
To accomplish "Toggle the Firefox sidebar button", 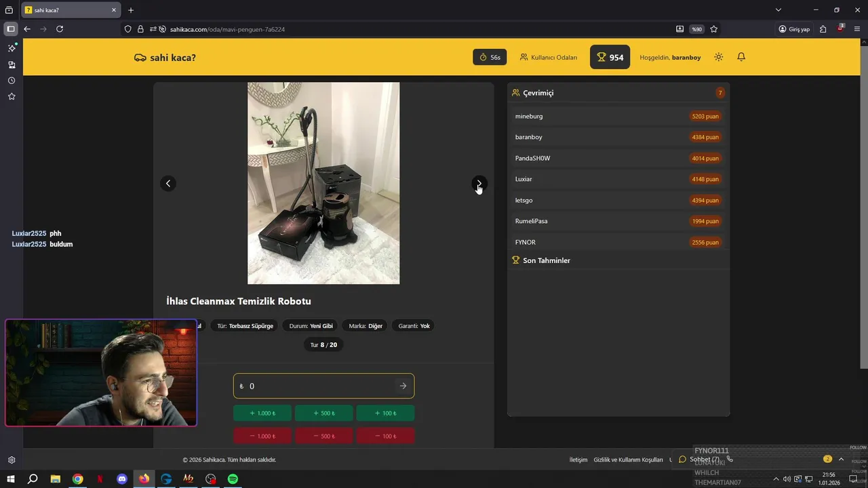I will pos(11,29).
